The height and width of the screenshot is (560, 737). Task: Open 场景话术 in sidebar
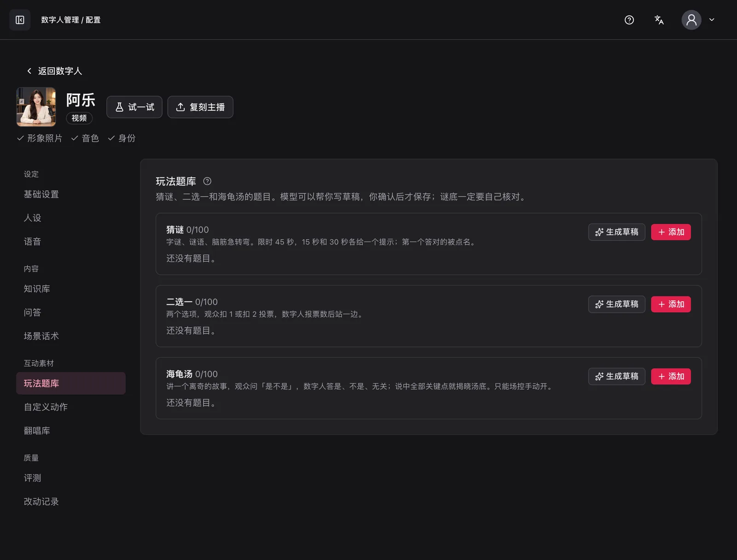[x=71, y=336]
